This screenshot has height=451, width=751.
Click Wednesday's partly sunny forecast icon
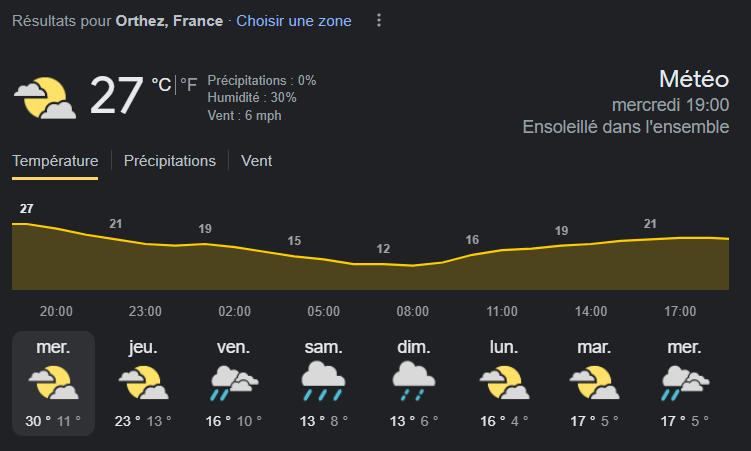(x=53, y=383)
